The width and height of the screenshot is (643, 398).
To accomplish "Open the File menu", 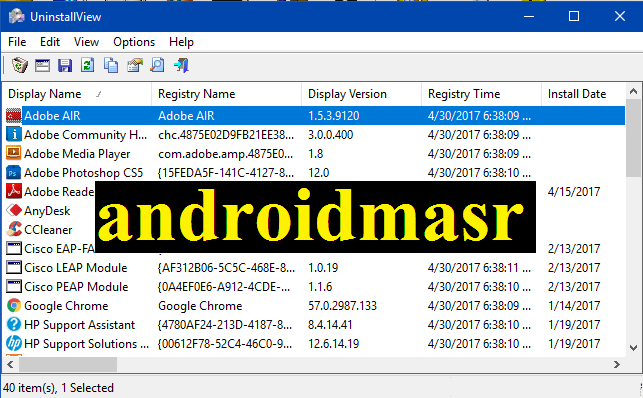I will [17, 42].
